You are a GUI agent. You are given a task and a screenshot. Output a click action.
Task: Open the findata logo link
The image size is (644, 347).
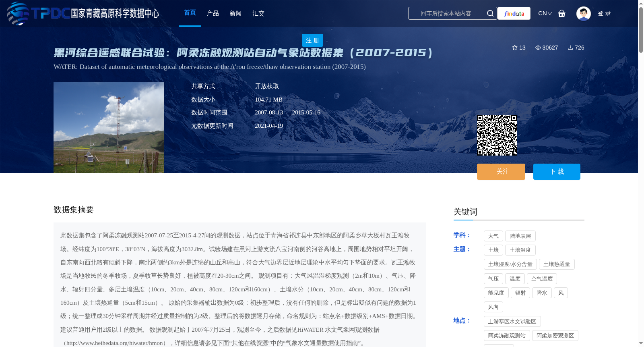514,13
